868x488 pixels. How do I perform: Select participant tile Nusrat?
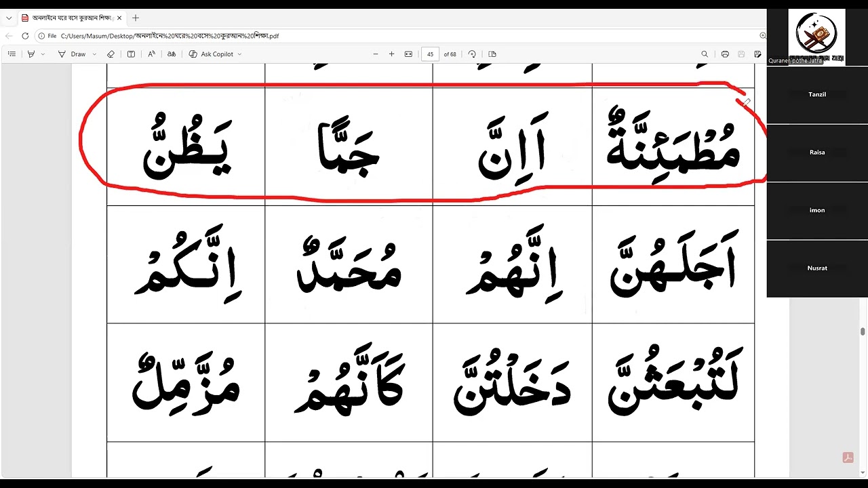click(817, 268)
